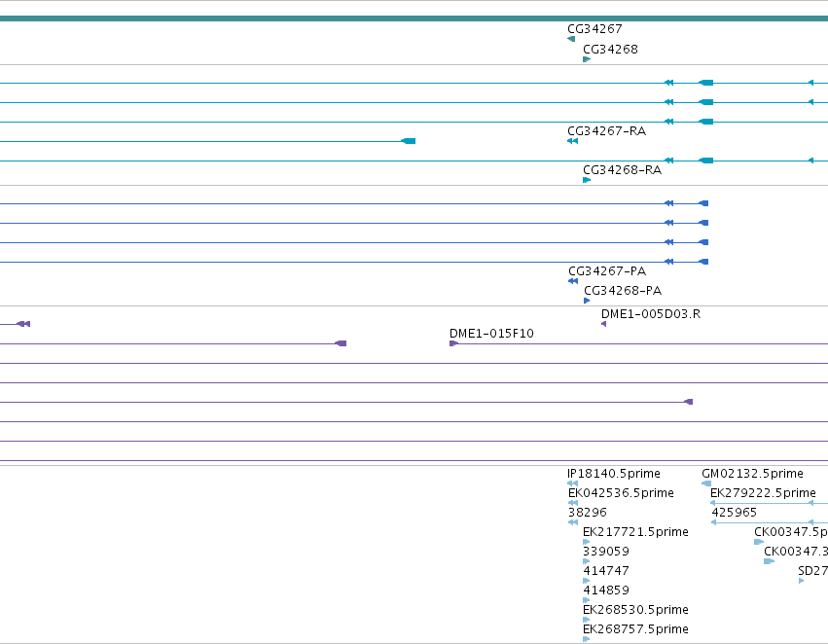Click the DME1-005D03.R feature label
Viewport: 828px width, 644px height.
pos(651,314)
